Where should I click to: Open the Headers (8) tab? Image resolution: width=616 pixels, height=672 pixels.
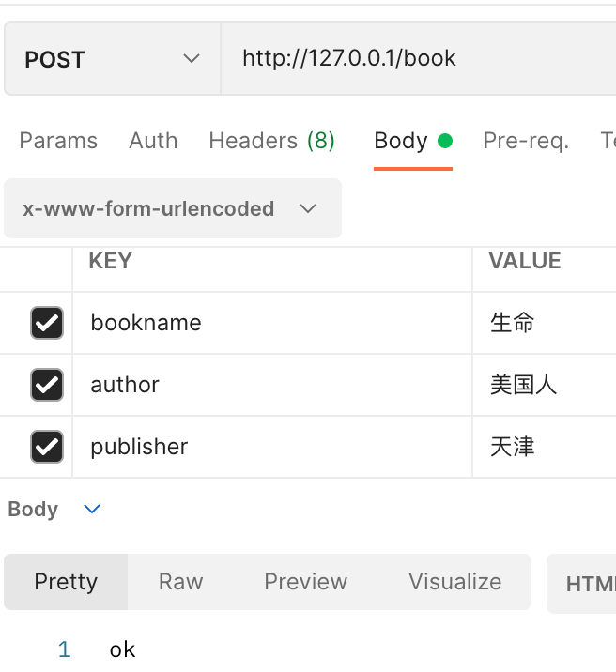click(x=271, y=141)
